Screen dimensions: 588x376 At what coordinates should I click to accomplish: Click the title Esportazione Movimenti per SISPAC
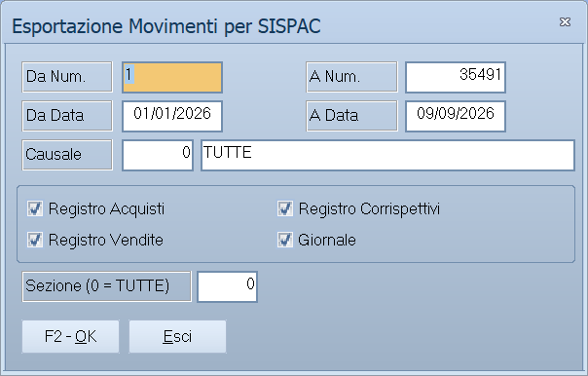click(166, 26)
